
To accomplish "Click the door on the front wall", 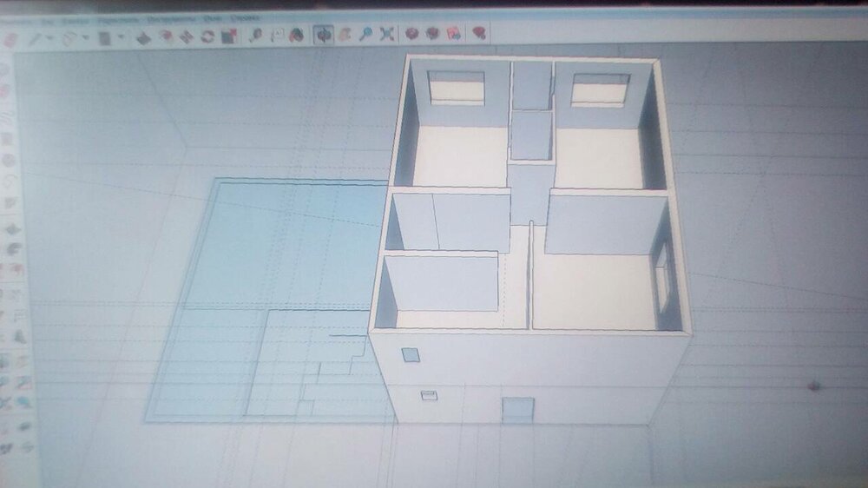I will (x=517, y=410).
